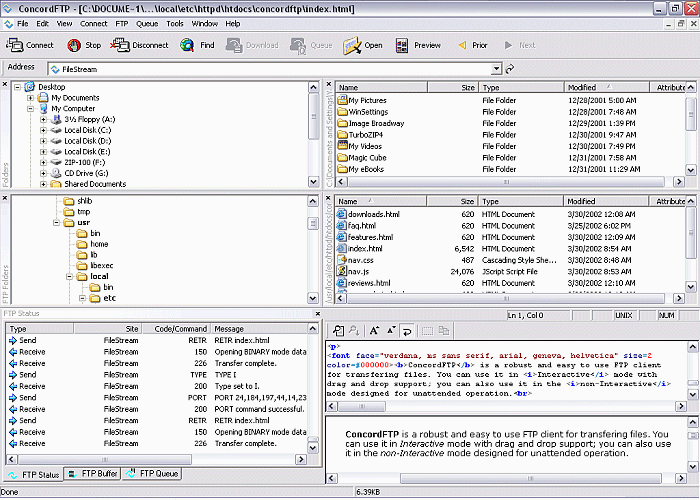Click the Next arrow button
The width and height of the screenshot is (700, 500).
coord(520,45)
